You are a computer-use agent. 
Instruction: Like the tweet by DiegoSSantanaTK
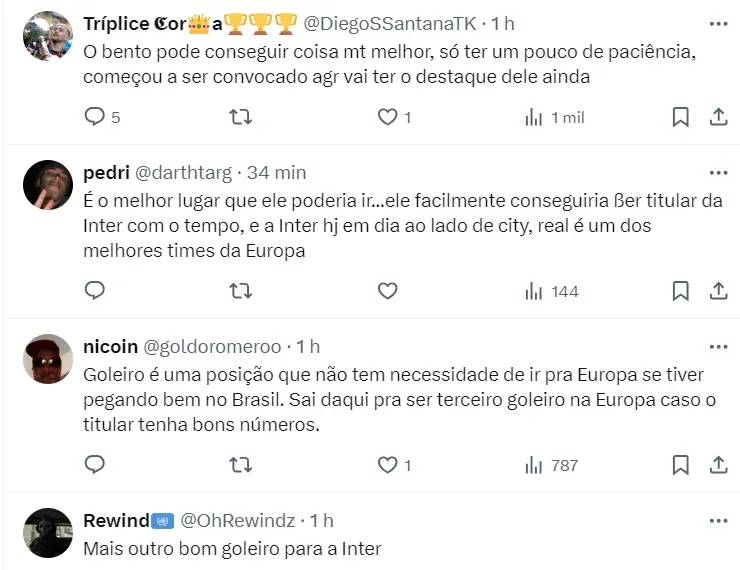[x=388, y=117]
